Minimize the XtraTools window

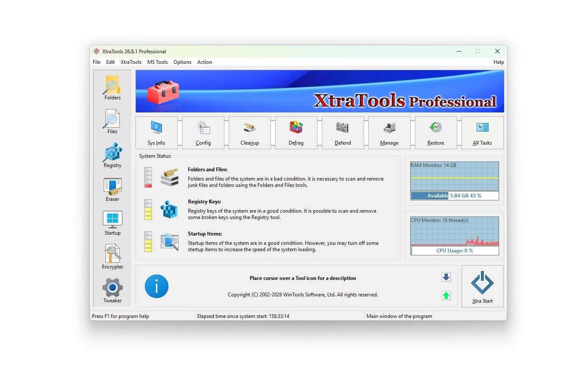[x=459, y=51]
